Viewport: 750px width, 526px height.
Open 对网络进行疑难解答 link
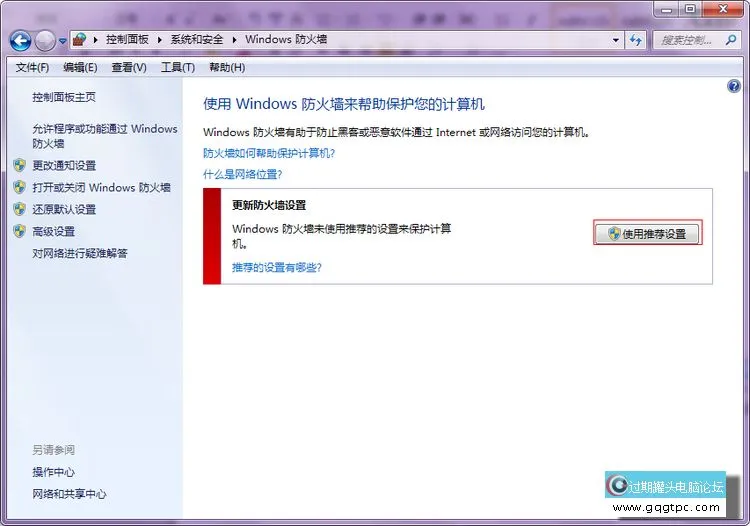(x=80, y=253)
